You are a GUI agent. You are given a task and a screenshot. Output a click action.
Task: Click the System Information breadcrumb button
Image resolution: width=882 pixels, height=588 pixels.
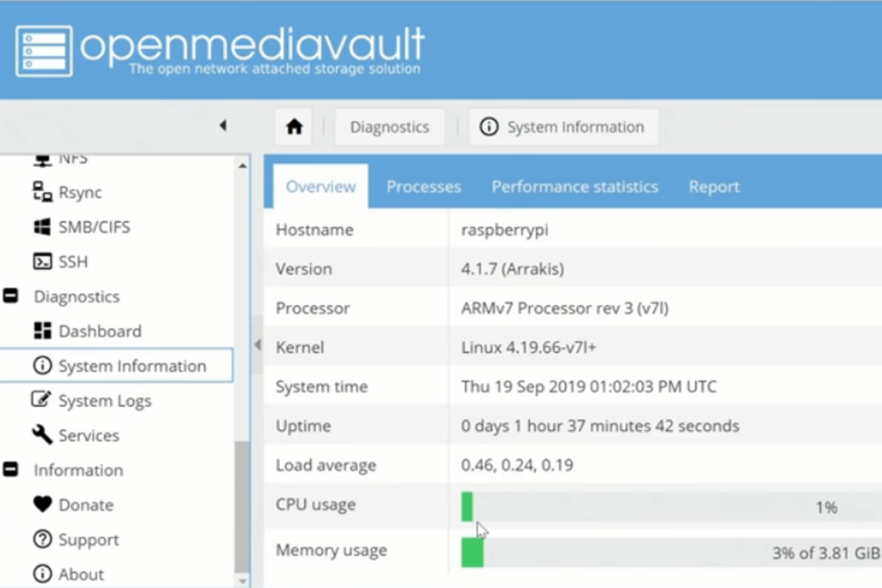click(563, 127)
